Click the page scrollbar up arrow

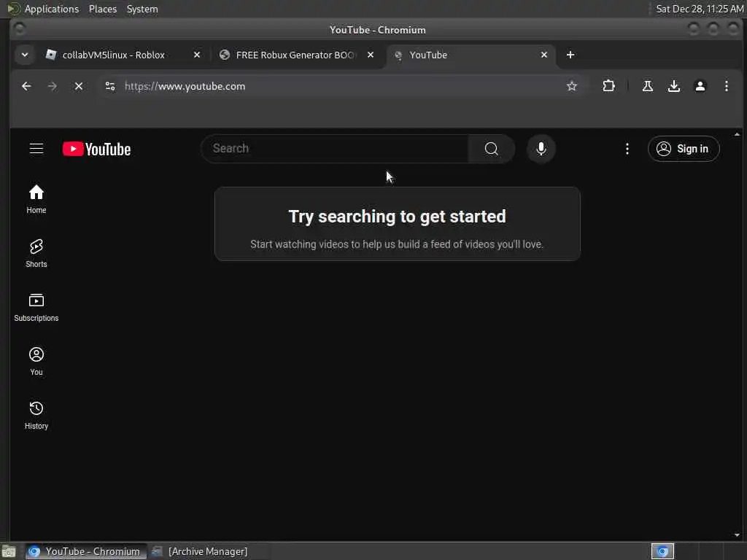pyautogui.click(x=737, y=135)
